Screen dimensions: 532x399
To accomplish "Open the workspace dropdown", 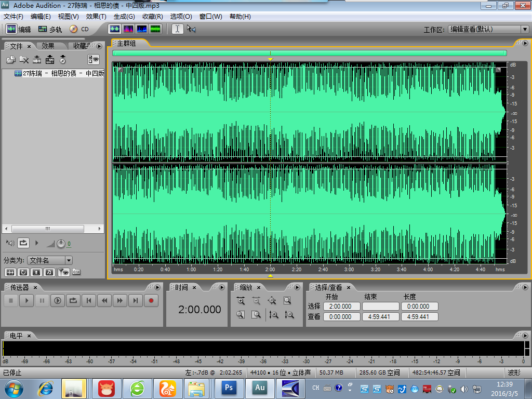I will (488, 30).
